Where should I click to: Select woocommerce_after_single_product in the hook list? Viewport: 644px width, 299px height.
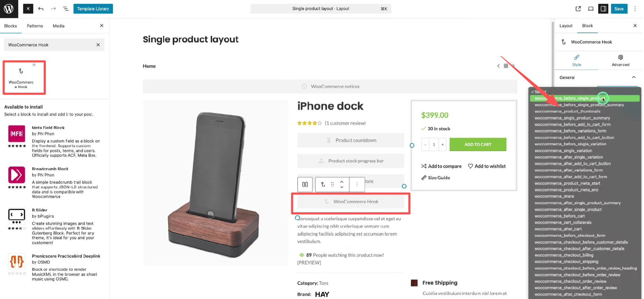(x=568, y=209)
